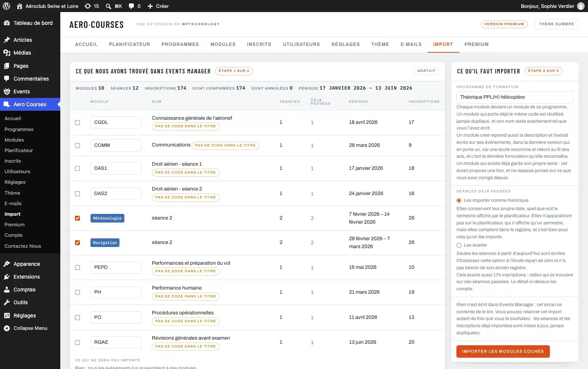Click the '13 juin 2026' period cell
This screenshot has width=588, height=369.
pos(363,342)
